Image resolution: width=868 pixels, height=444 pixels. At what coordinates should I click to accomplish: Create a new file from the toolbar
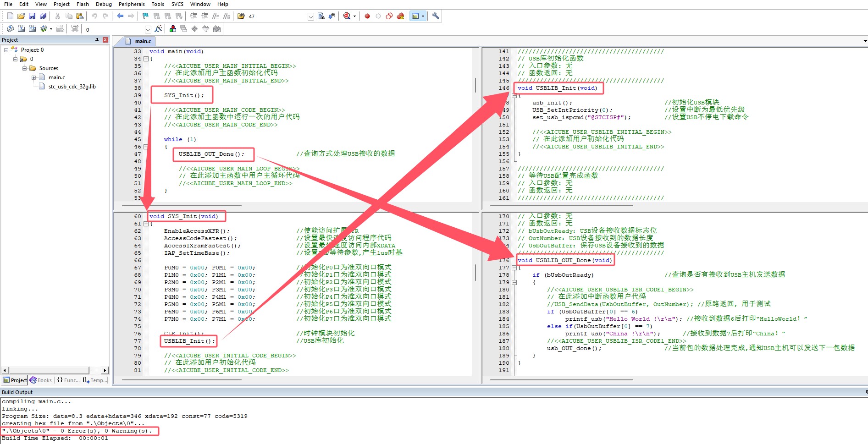[x=10, y=16]
